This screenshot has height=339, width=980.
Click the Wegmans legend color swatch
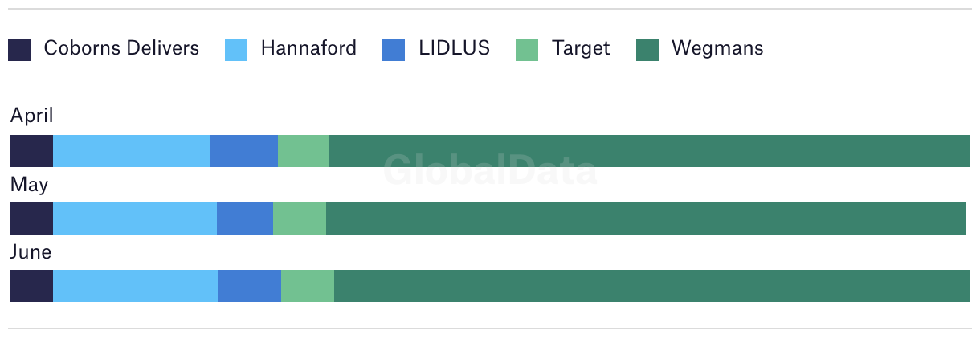(x=647, y=50)
